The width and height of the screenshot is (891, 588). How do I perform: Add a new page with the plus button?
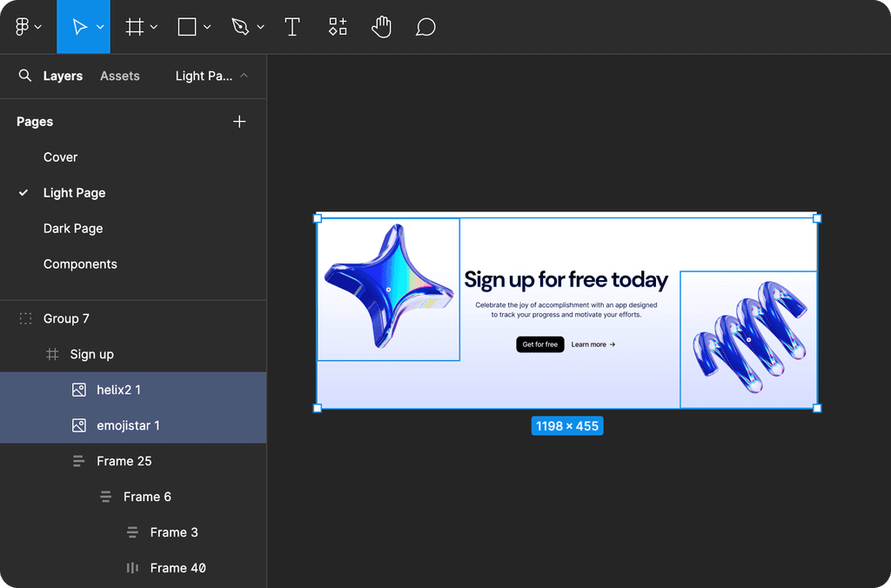pos(239,121)
